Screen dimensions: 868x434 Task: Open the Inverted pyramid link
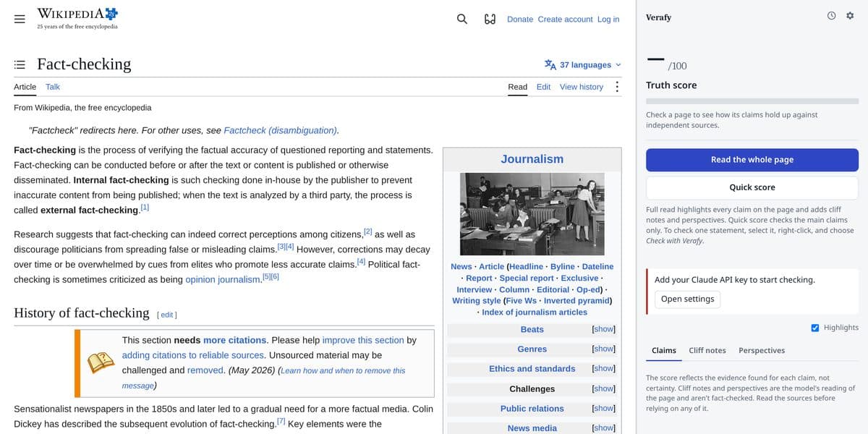(576, 301)
